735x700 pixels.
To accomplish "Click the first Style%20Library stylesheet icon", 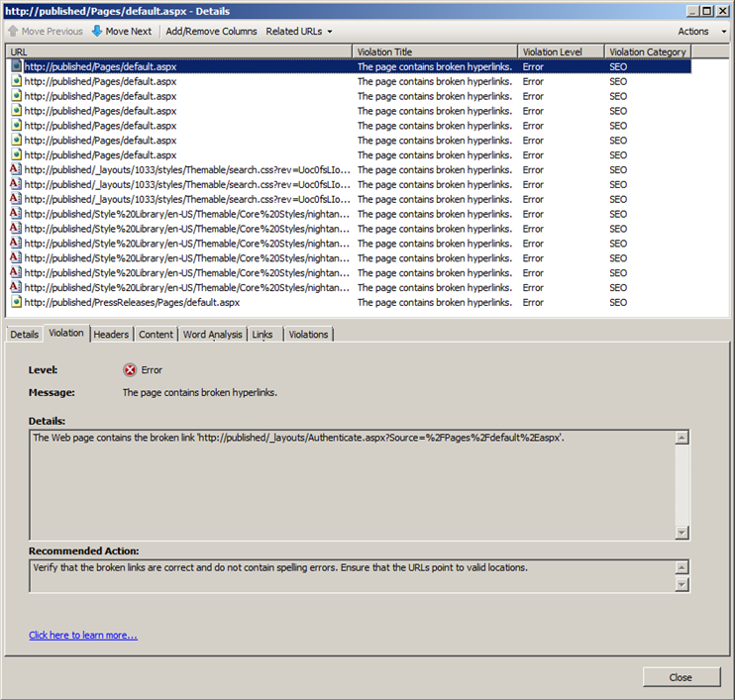I will (x=16, y=214).
